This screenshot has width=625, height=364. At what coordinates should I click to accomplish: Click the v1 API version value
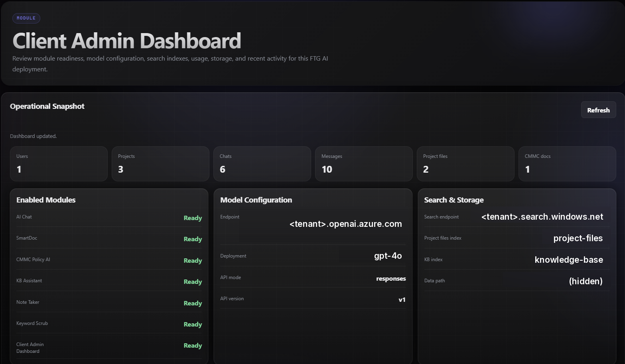pos(402,300)
